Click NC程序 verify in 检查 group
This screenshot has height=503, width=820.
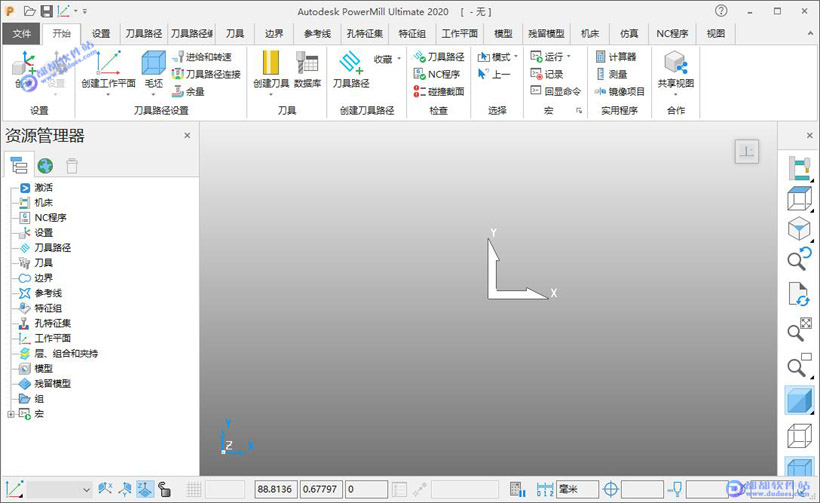[437, 74]
